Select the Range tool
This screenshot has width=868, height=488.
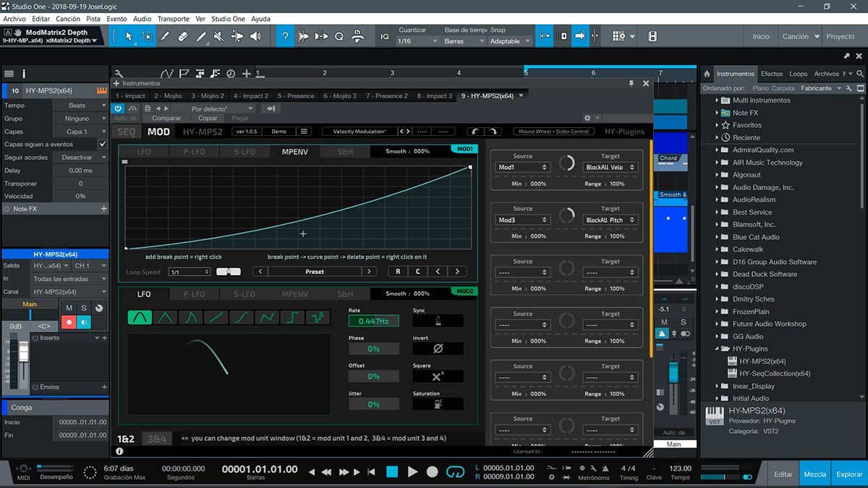[147, 36]
